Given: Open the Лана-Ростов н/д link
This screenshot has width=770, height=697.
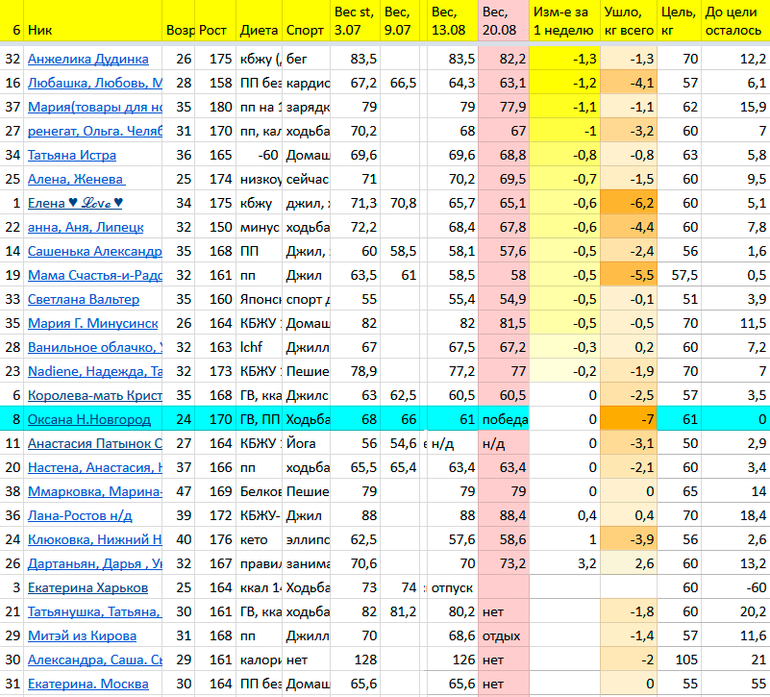Looking at the screenshot, I should point(80,515).
